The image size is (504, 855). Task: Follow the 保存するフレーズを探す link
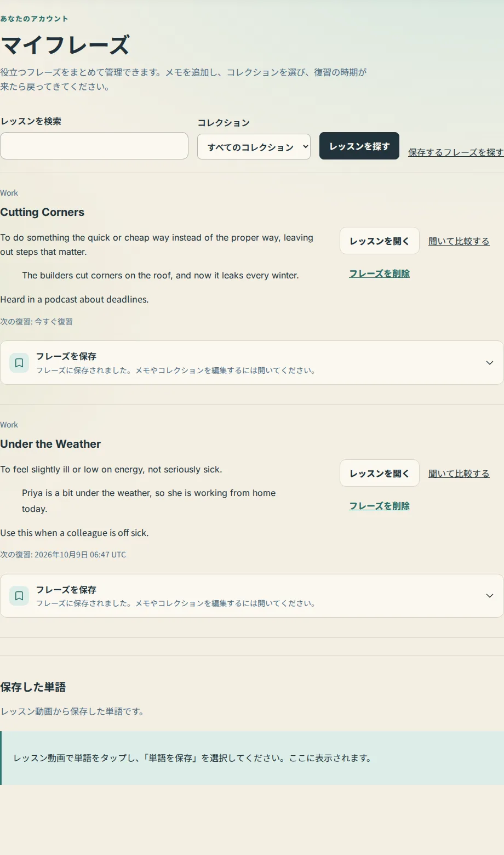pyautogui.click(x=456, y=152)
